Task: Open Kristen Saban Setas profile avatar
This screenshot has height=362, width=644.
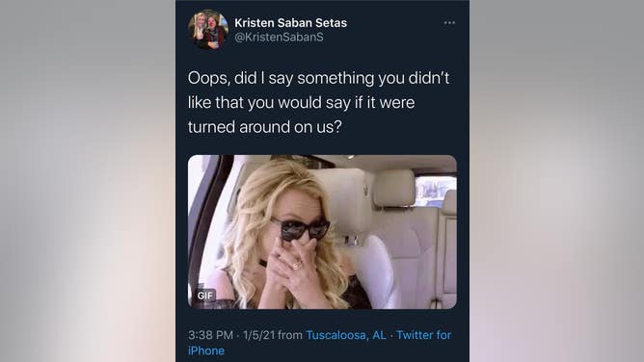Action: pos(208,30)
